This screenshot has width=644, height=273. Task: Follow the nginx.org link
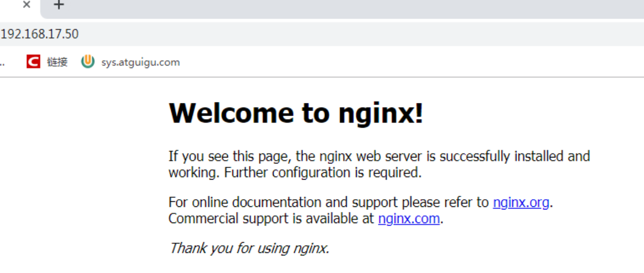point(521,202)
